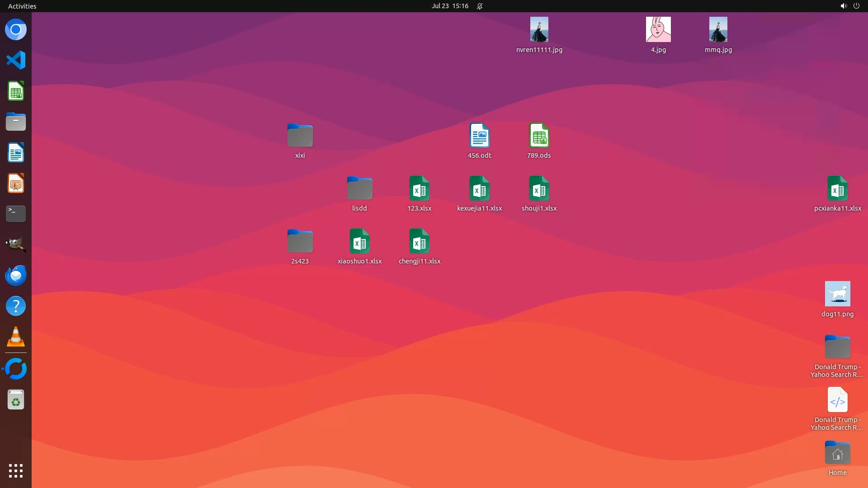
Task: Show Applications grid button
Action: tap(16, 471)
